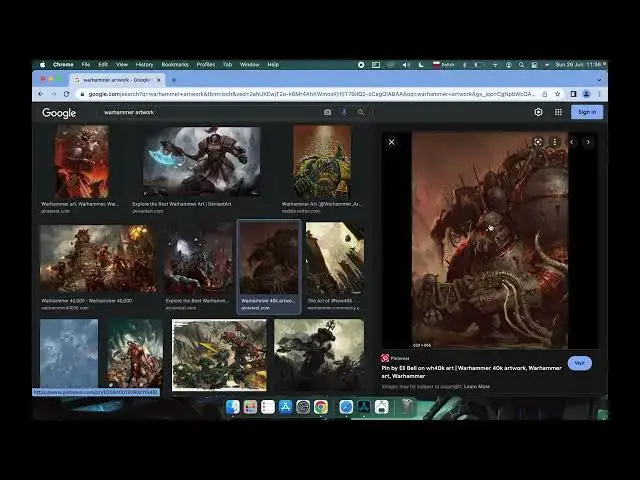
Task: Click the screen recording status icon
Action: coord(361,64)
